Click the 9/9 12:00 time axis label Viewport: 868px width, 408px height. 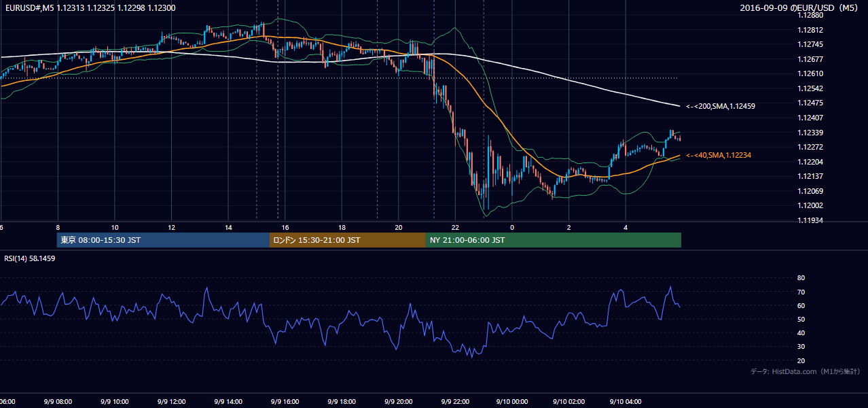(171, 402)
